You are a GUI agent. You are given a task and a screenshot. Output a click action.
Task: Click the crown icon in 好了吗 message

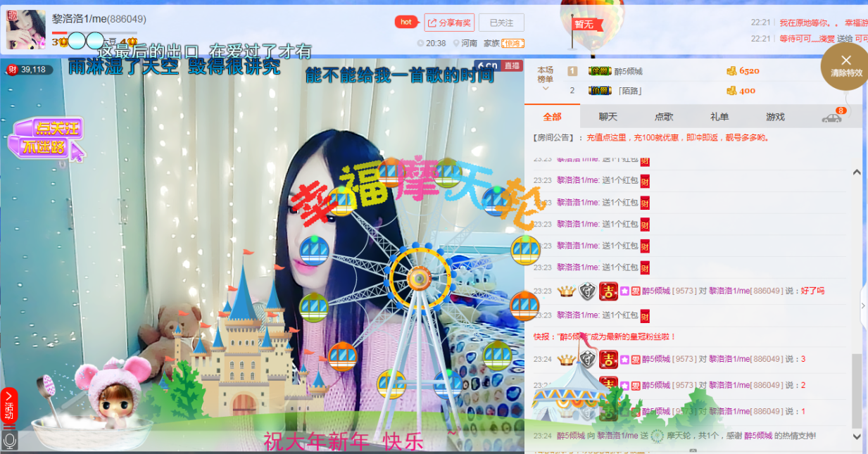(566, 291)
